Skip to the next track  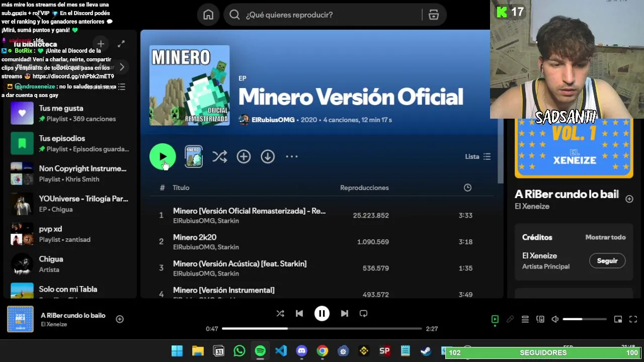(x=344, y=313)
